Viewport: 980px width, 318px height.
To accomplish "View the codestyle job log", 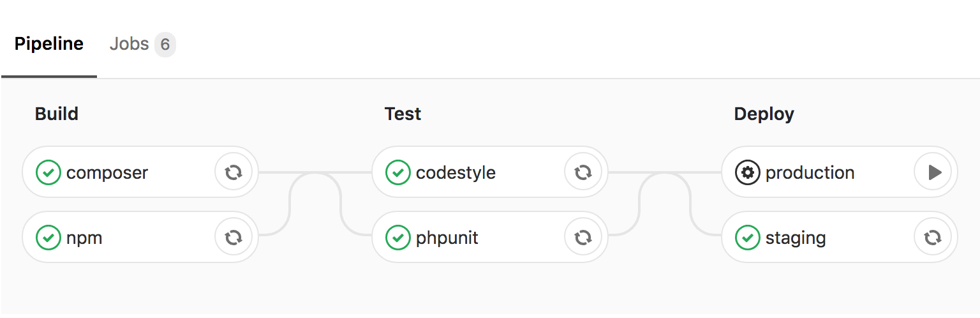I will click(x=456, y=173).
